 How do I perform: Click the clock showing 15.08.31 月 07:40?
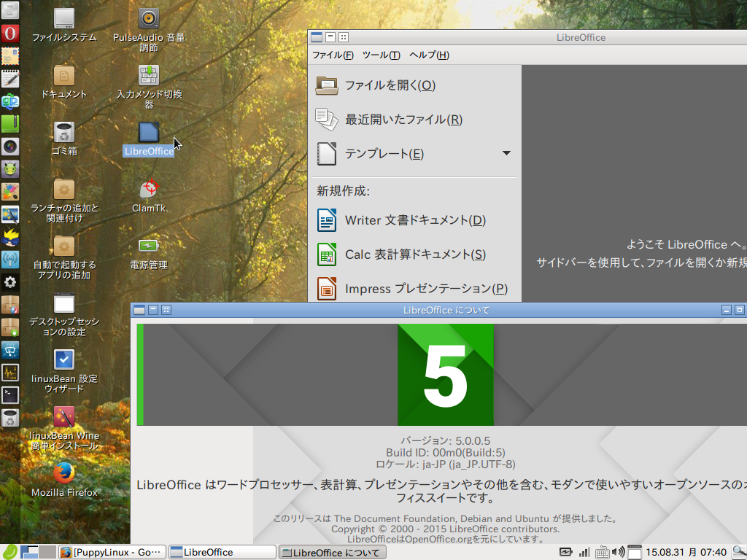coord(686,553)
